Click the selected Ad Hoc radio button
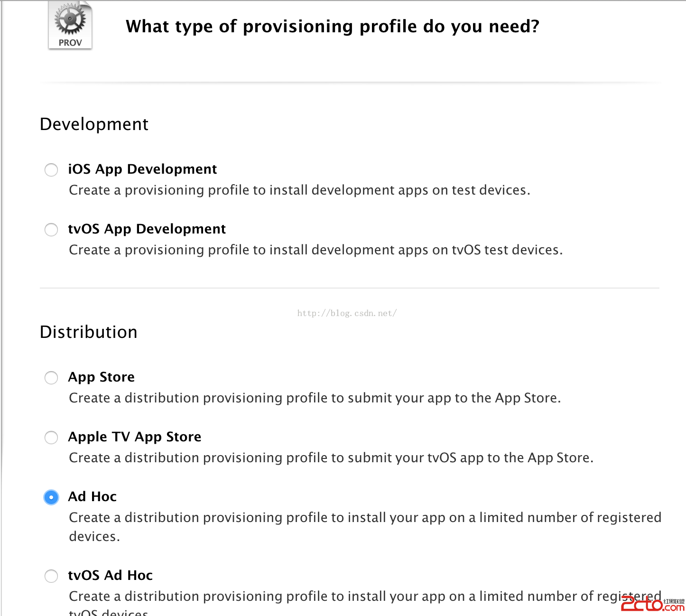686x616 pixels. coord(51,497)
